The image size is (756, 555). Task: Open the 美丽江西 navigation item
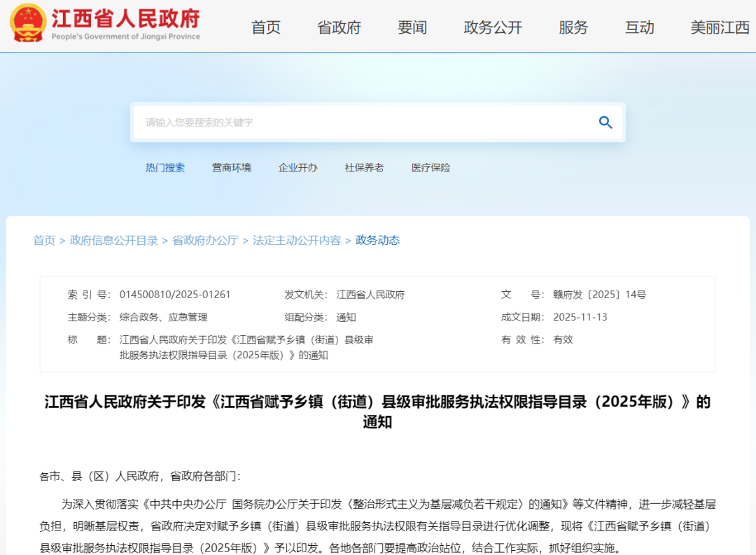[x=720, y=27]
